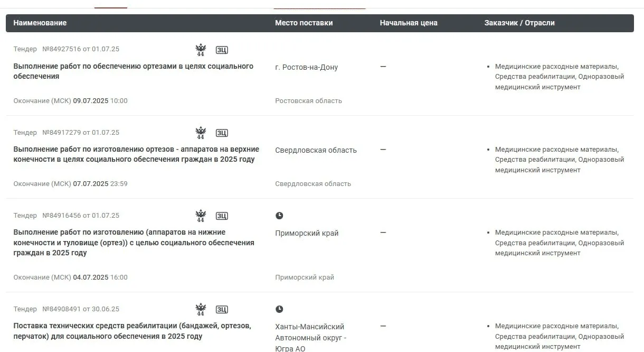Click the ЗЦ badge icon for tender №84908491

(x=222, y=309)
